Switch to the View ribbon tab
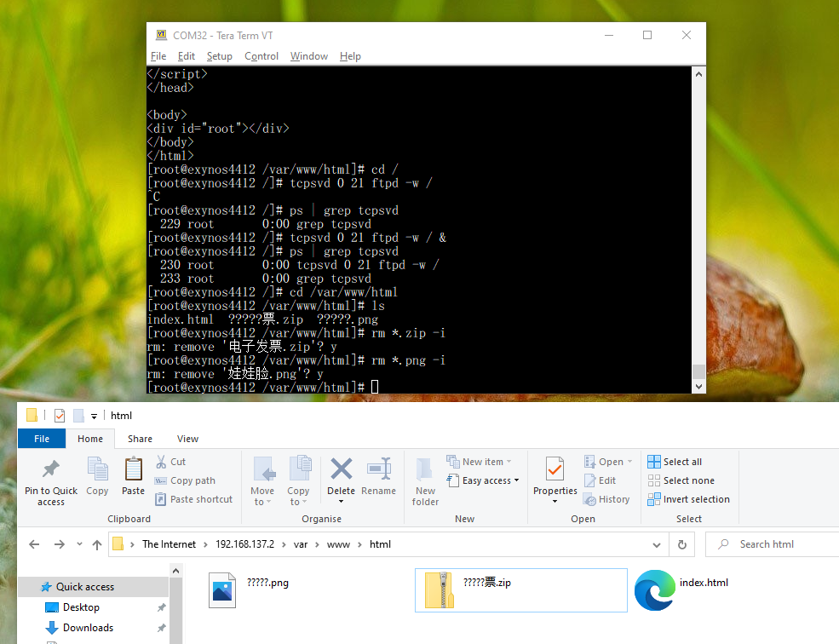The image size is (839, 644). (x=187, y=438)
